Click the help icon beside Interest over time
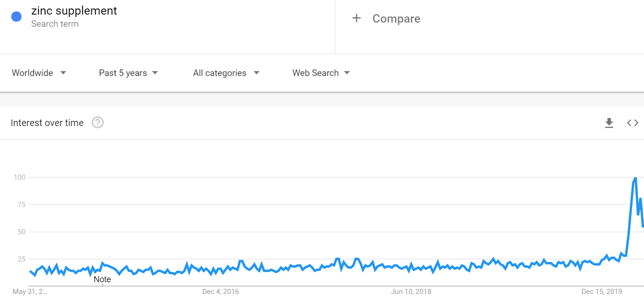Image resolution: width=644 pixels, height=302 pixels. point(98,123)
